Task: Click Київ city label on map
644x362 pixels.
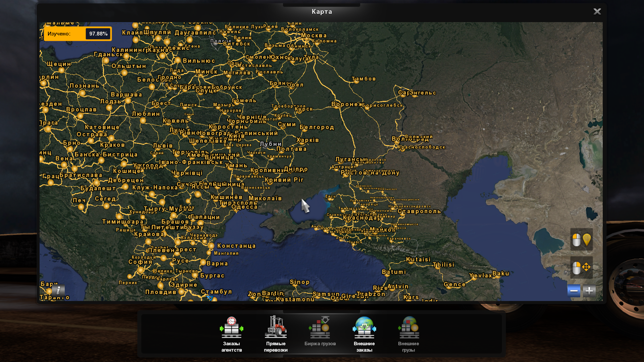Action: [236, 136]
